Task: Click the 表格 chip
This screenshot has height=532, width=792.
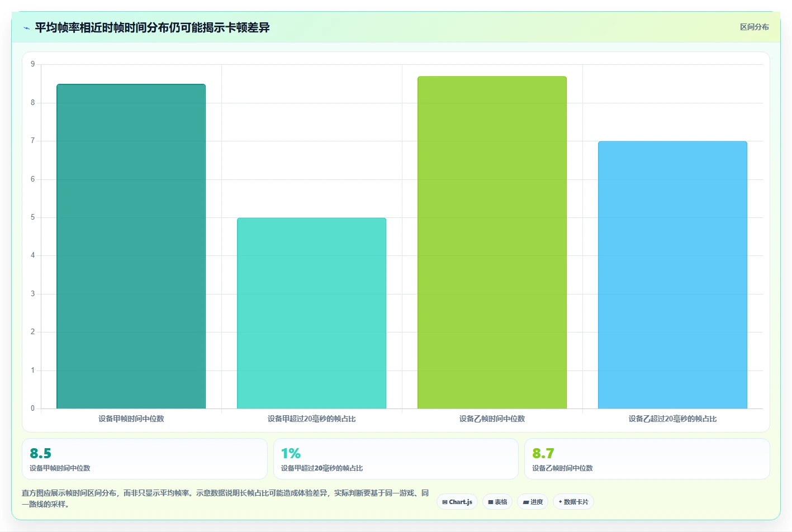Action: click(x=497, y=502)
